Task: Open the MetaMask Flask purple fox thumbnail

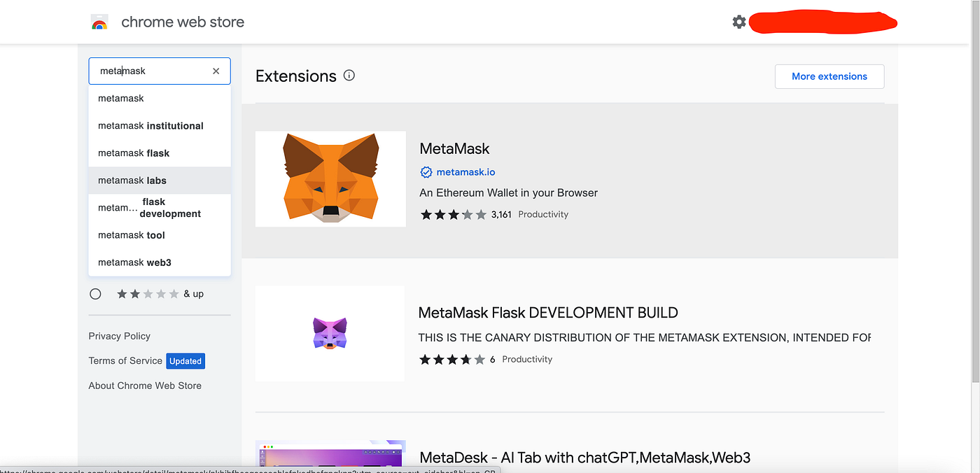Action: [330, 333]
